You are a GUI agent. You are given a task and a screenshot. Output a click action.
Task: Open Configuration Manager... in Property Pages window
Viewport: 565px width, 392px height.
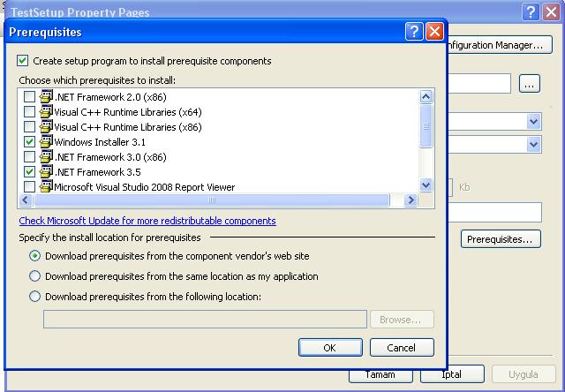click(x=500, y=45)
